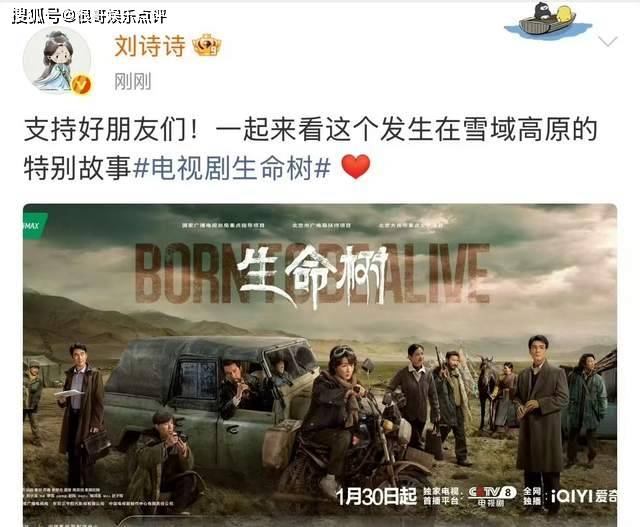Select the 刚刚 post timestamp
This screenshot has height=527, width=640.
(x=133, y=82)
